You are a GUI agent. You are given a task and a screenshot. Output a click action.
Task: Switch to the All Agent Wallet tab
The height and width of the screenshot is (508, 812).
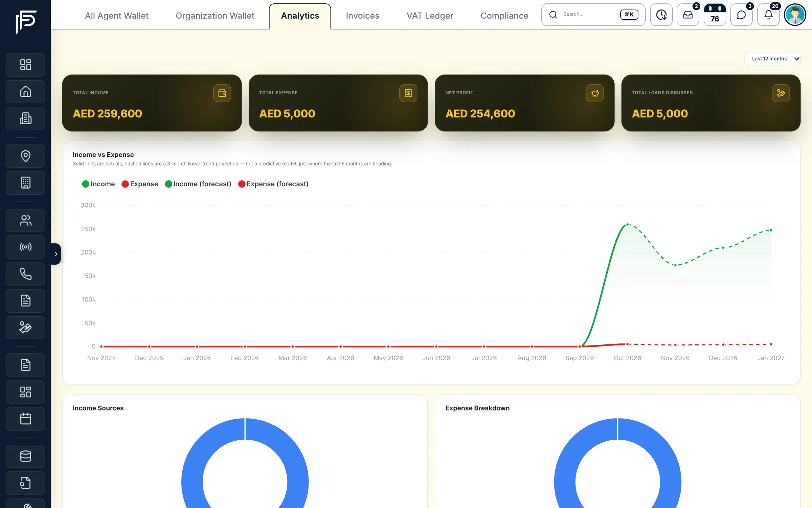[x=117, y=16]
